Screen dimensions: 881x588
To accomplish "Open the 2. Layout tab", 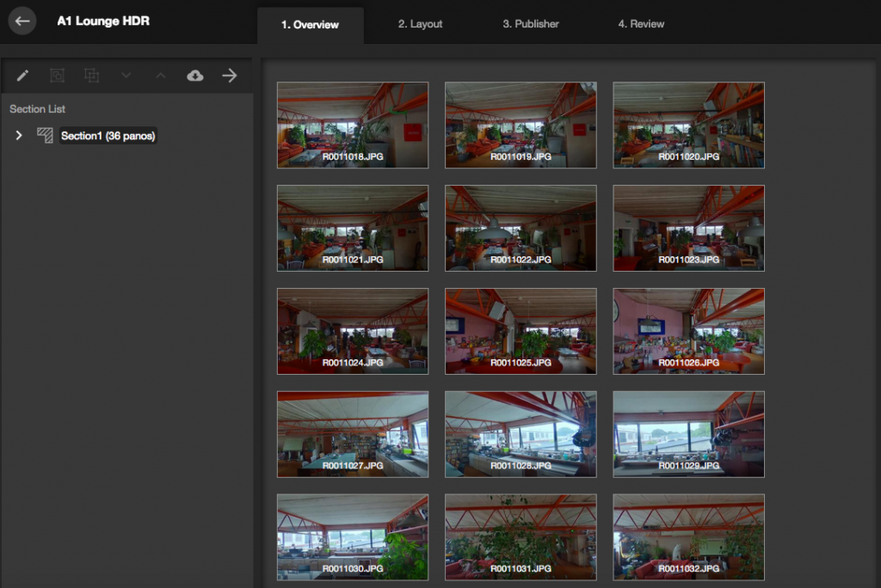I will pos(420,24).
